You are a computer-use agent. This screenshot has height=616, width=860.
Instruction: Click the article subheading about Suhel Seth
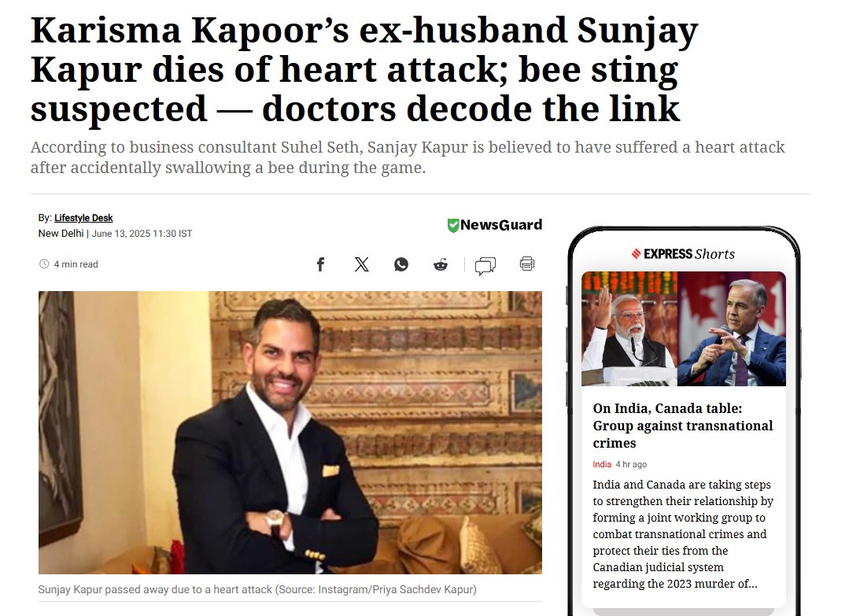point(408,157)
